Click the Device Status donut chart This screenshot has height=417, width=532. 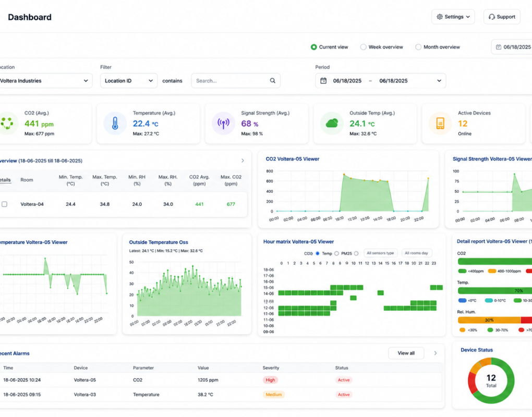[491, 381]
